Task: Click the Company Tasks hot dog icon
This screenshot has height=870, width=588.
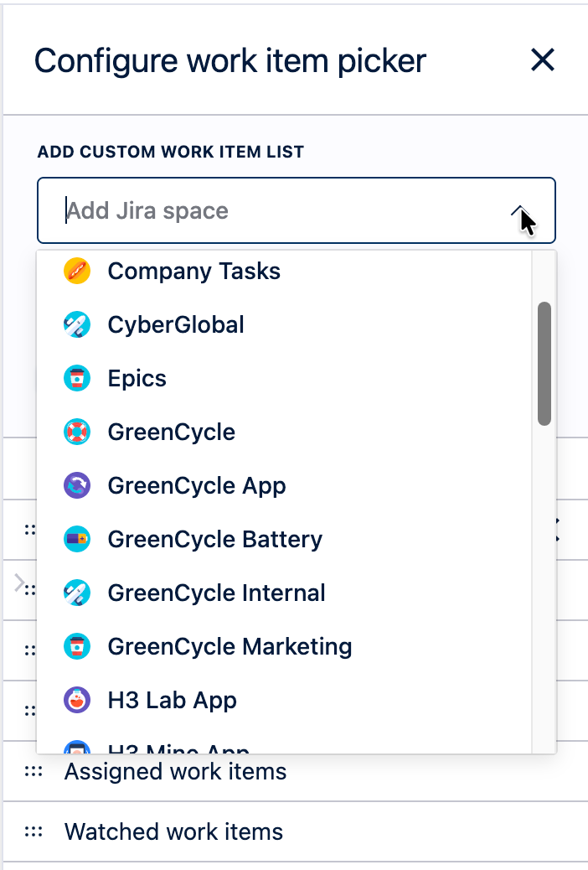Action: 77,272
